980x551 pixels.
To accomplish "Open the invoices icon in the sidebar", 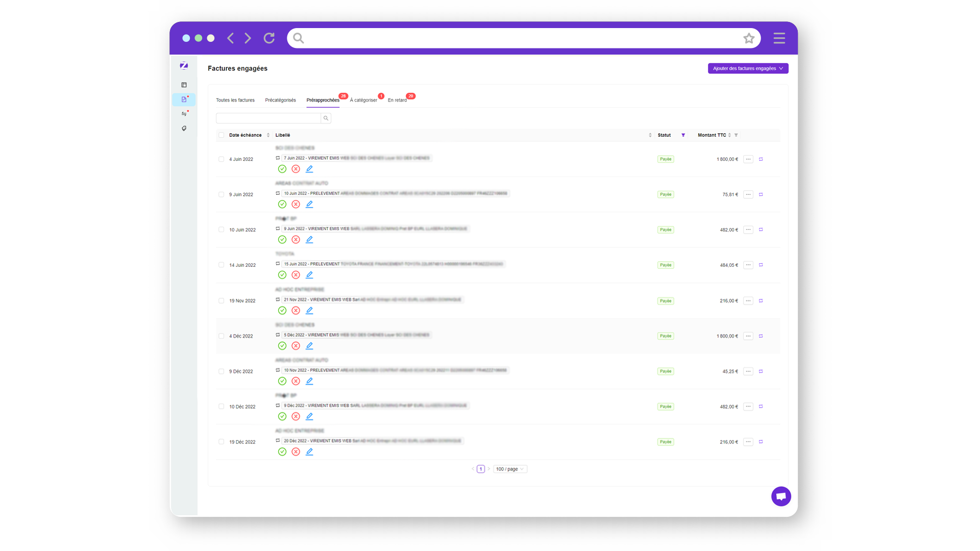I will (x=184, y=99).
